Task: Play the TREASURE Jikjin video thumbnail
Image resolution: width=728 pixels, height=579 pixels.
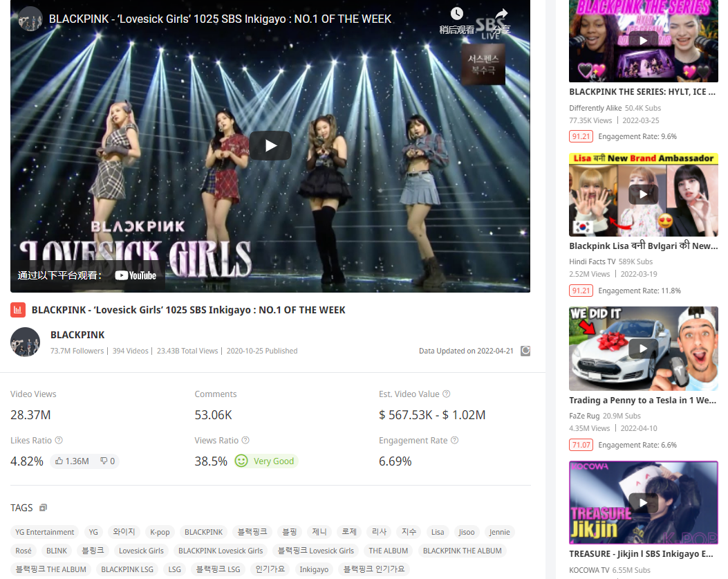Action: tap(643, 503)
